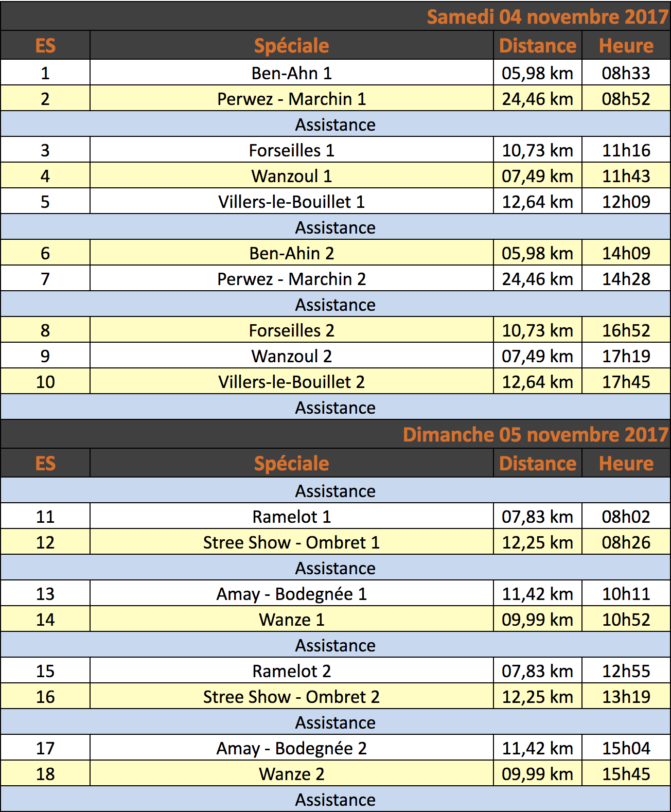Click the 10h52 time for Wanze 1
The width and height of the screenshot is (671, 812).
pos(626,619)
